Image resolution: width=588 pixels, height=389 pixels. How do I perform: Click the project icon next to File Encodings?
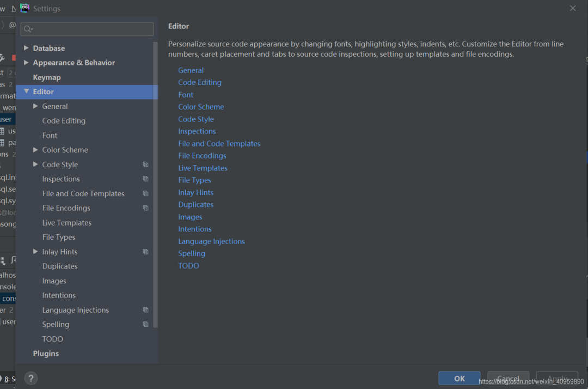click(x=145, y=208)
